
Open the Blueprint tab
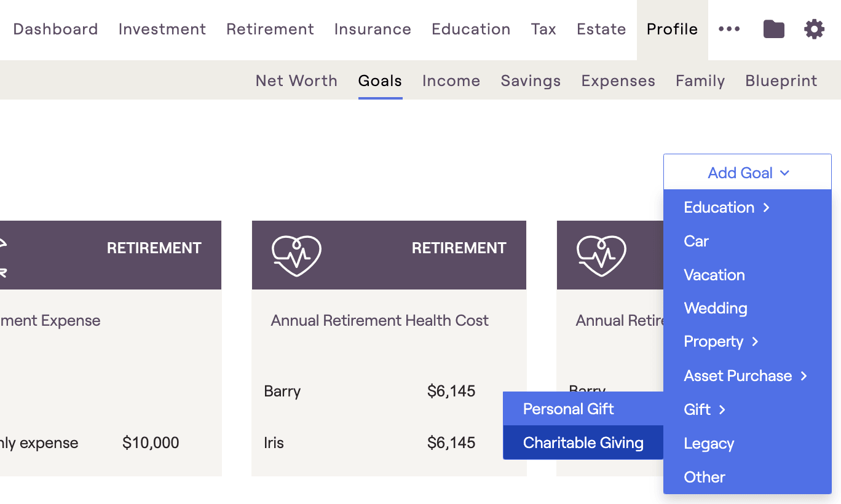(x=781, y=81)
